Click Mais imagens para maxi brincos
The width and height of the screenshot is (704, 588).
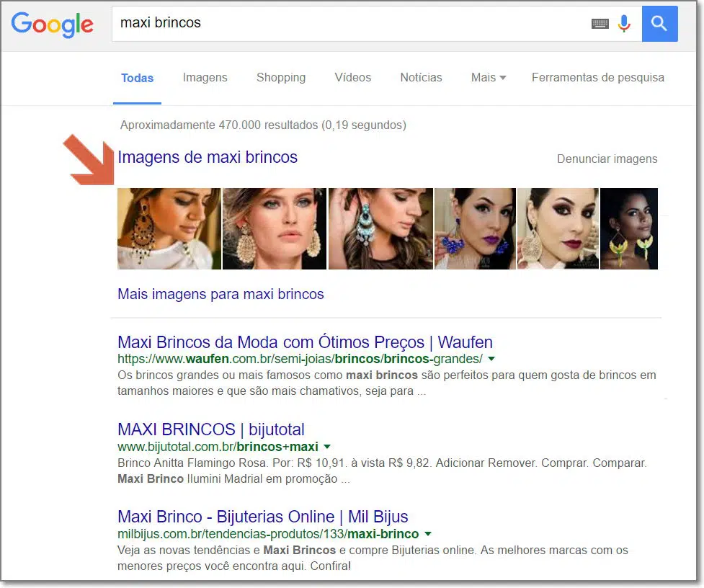[220, 295]
